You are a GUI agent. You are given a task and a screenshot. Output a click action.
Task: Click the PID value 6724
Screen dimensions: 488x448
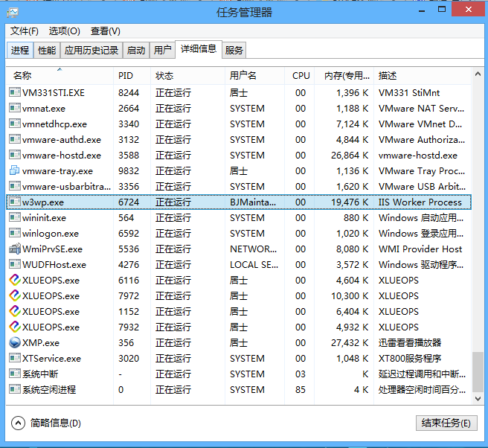(x=129, y=202)
